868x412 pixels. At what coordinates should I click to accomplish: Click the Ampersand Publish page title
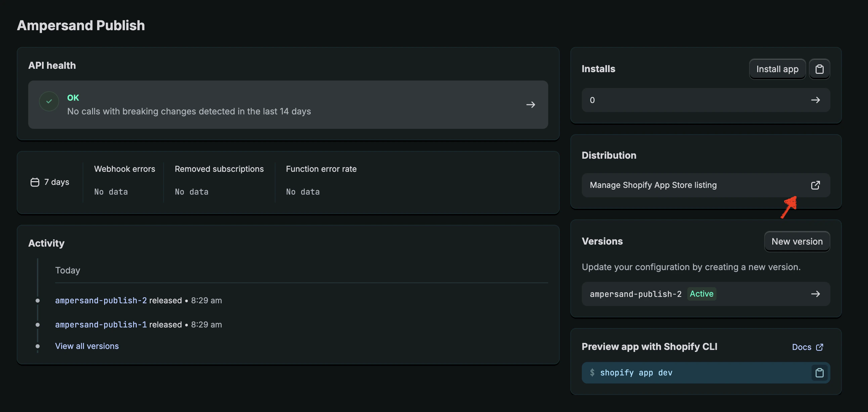(x=81, y=25)
